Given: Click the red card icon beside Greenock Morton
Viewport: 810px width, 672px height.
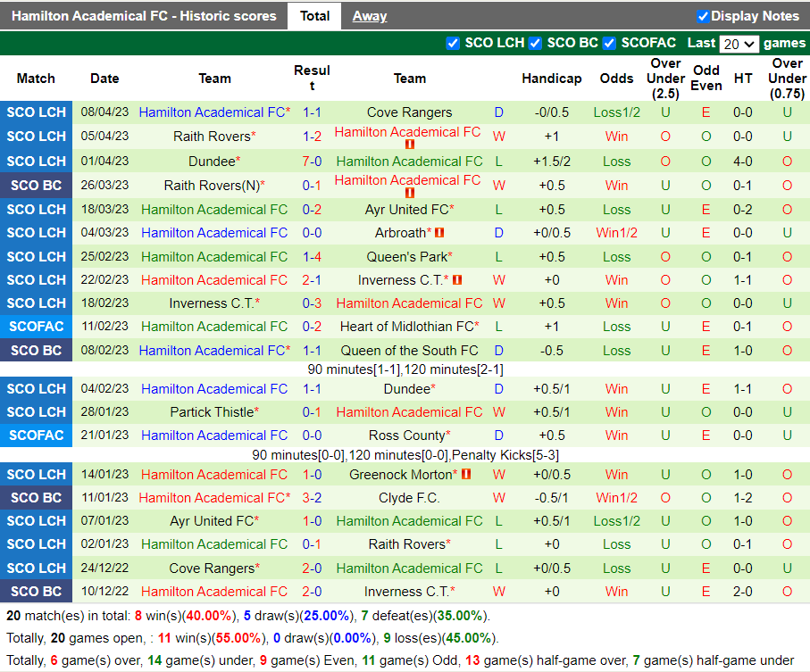Looking at the screenshot, I should [467, 474].
